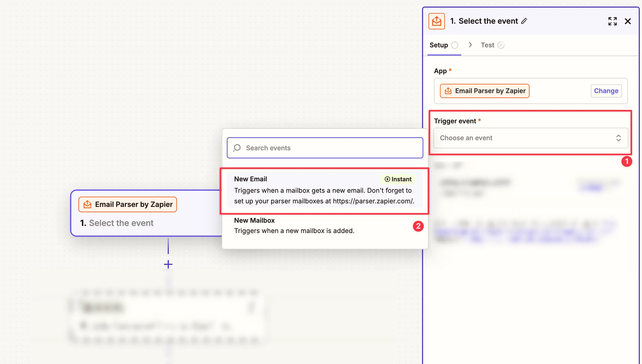Click the up-down arrows on Trigger event field

click(x=618, y=138)
